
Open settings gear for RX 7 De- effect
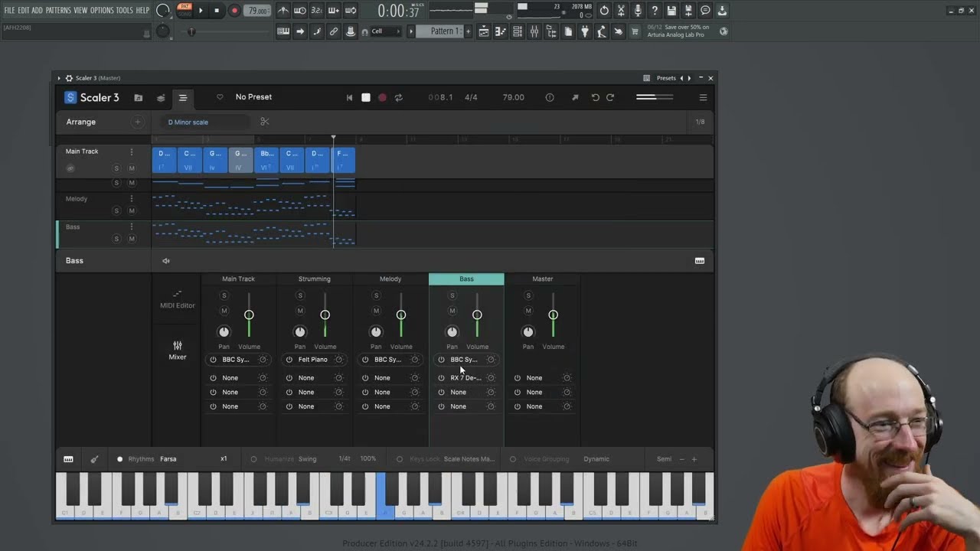(491, 378)
